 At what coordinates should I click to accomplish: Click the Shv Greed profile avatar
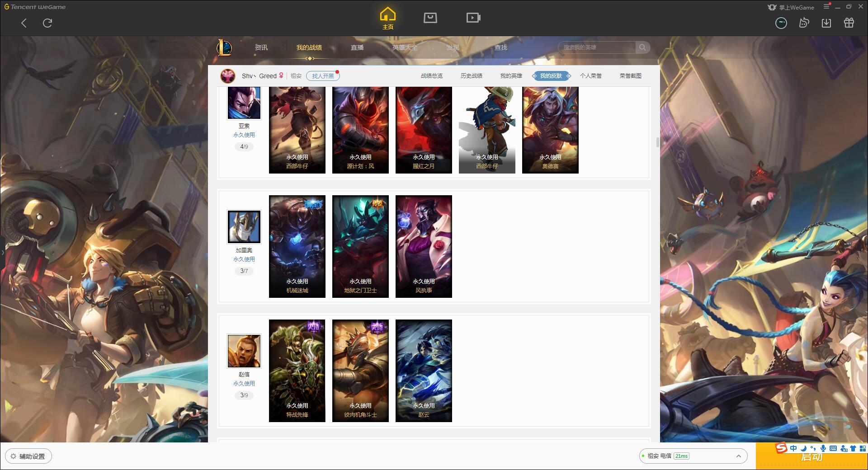tap(228, 76)
